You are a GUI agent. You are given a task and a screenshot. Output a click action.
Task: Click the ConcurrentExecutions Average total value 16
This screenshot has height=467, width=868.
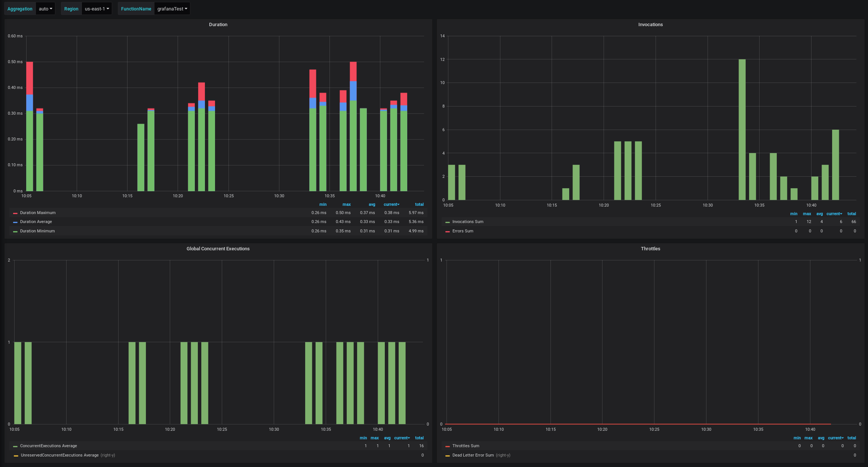pyautogui.click(x=421, y=446)
